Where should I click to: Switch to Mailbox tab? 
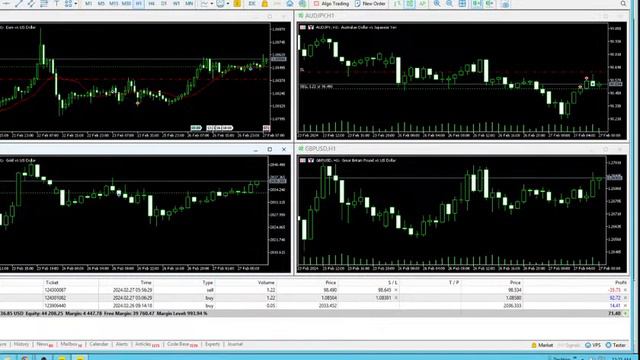tap(71, 344)
